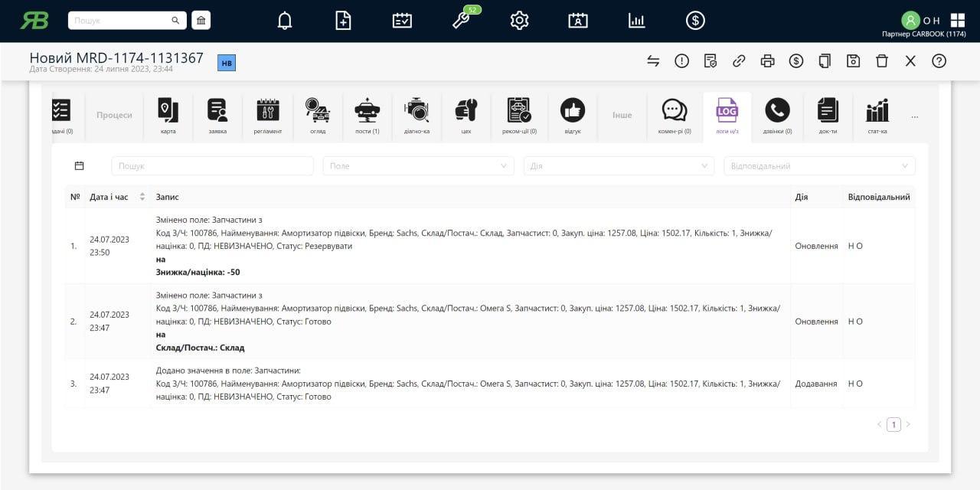Click the Пошук field in the log filters
Viewport: 980px width, 490px height.
[x=212, y=166]
